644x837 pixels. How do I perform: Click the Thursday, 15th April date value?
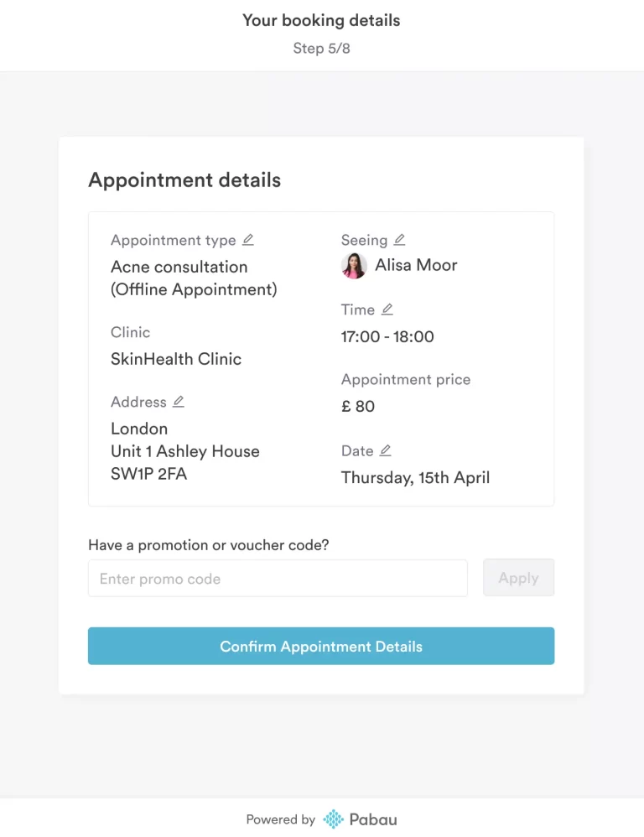pyautogui.click(x=415, y=478)
